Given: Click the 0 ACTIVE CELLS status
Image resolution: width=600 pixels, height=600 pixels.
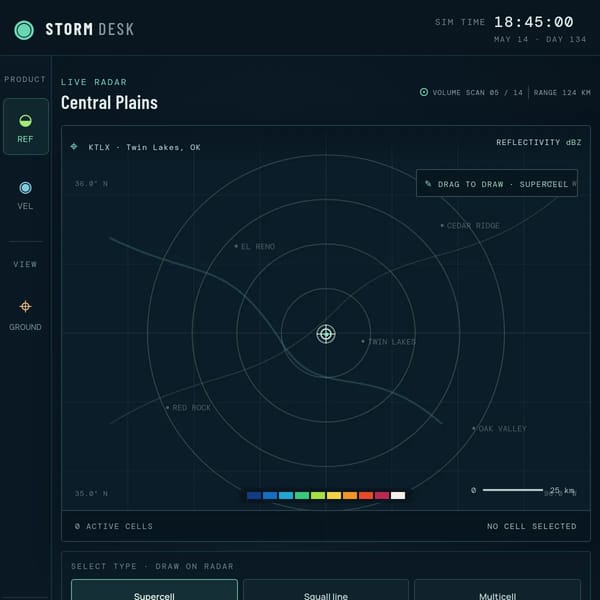Looking at the screenshot, I should click(x=114, y=526).
